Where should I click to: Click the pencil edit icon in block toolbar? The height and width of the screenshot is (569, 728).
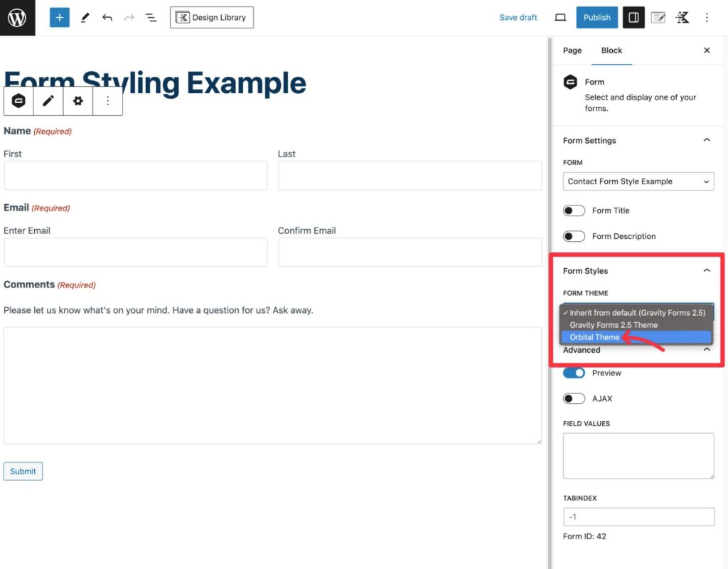pos(48,100)
